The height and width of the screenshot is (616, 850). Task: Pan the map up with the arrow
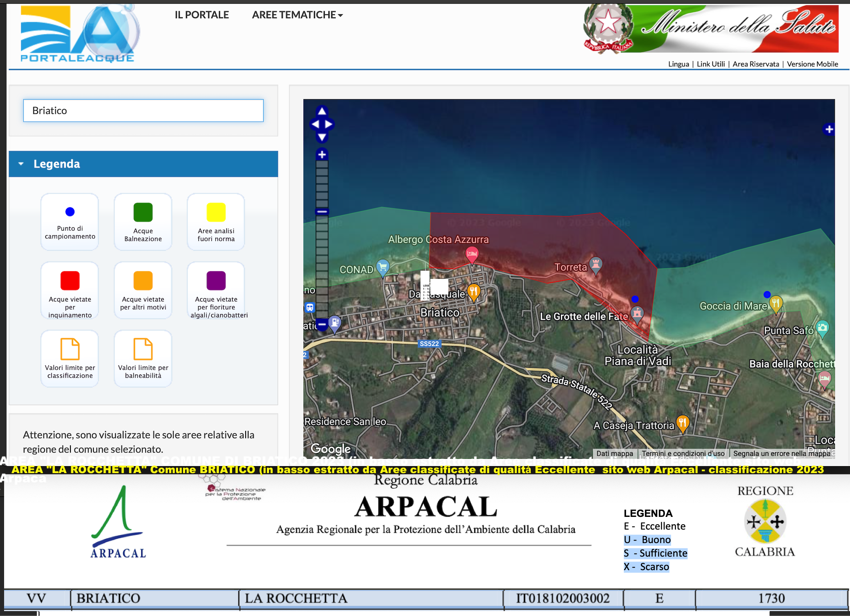pos(322,111)
